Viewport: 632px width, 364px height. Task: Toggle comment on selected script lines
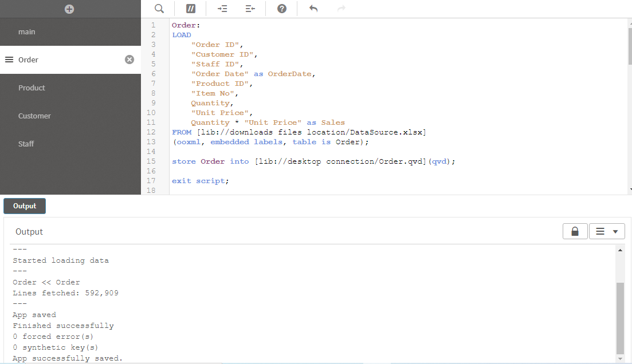tap(191, 9)
